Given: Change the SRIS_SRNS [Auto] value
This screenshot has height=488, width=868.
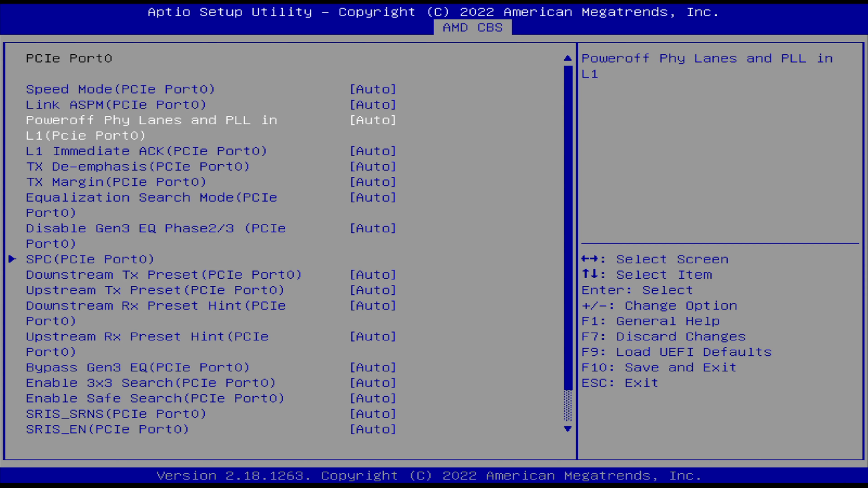Looking at the screenshot, I should [373, 414].
